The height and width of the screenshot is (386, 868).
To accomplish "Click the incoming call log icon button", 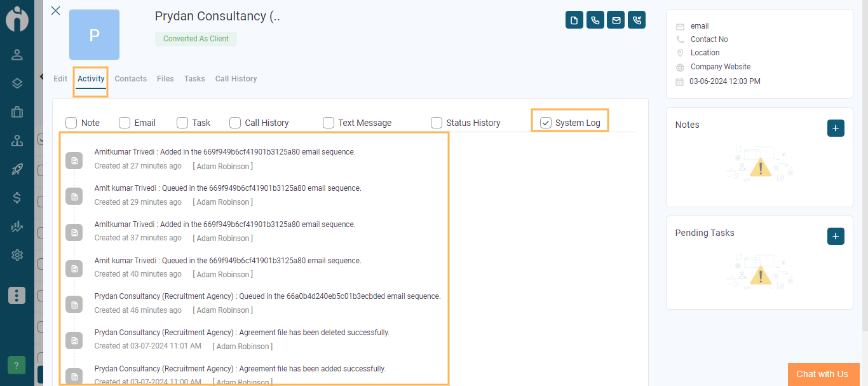I will point(637,20).
